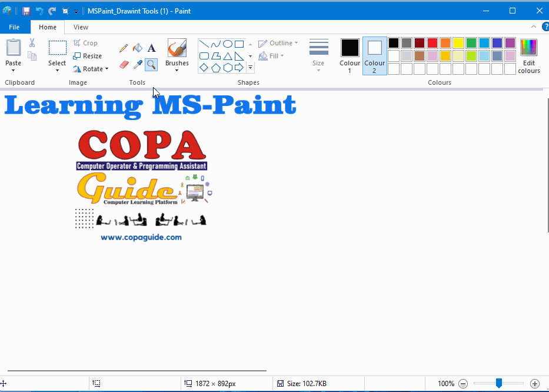Collapse the ribbon with the chevron
The width and height of the screenshot is (549, 392).
pyautogui.click(x=534, y=26)
